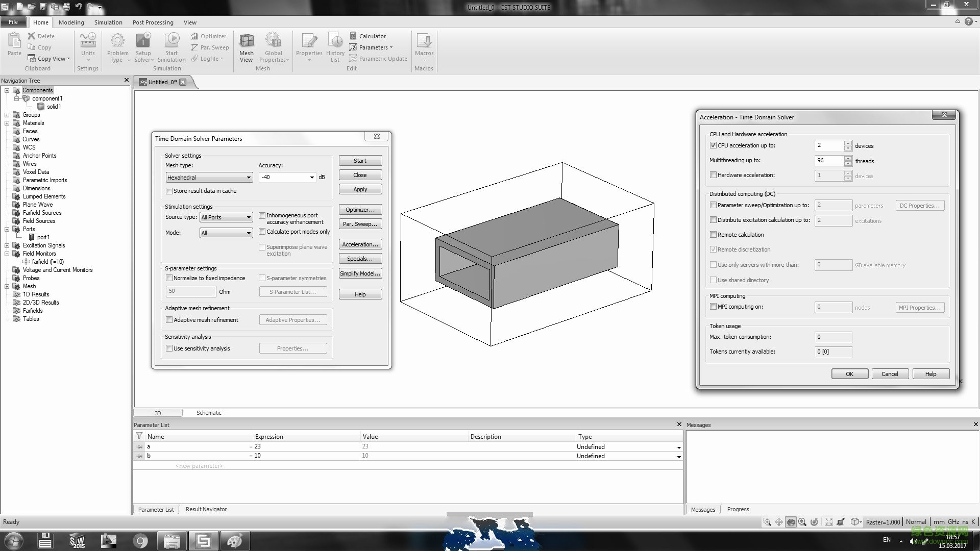Expand the Field Monitors tree node
The height and width of the screenshot is (551, 980).
pos(7,254)
